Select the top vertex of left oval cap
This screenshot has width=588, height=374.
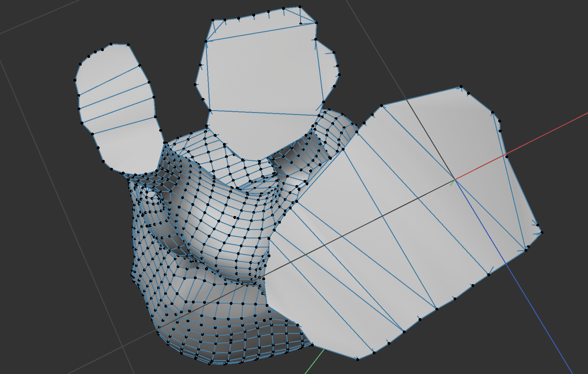[111, 44]
